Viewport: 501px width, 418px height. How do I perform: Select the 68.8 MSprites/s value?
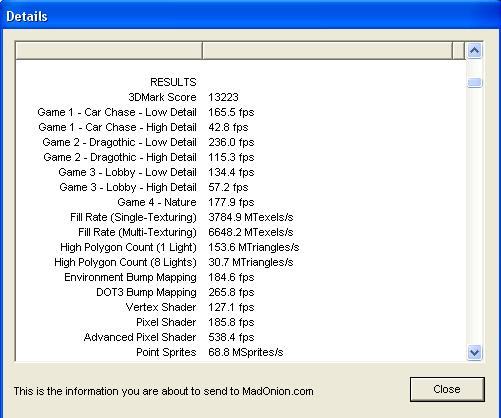pos(246,352)
